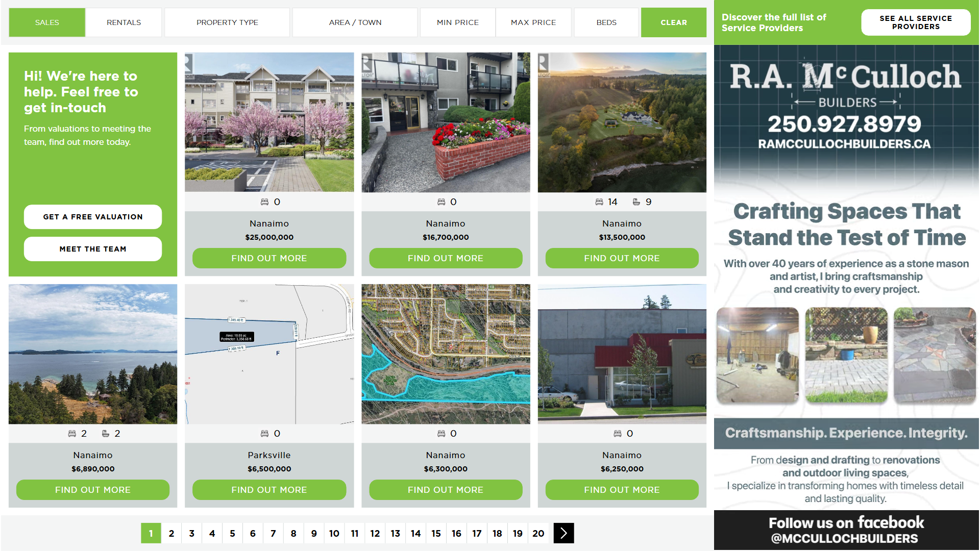The width and height of the screenshot is (980, 551).
Task: Click Get a Free Valuation button
Action: (x=93, y=217)
